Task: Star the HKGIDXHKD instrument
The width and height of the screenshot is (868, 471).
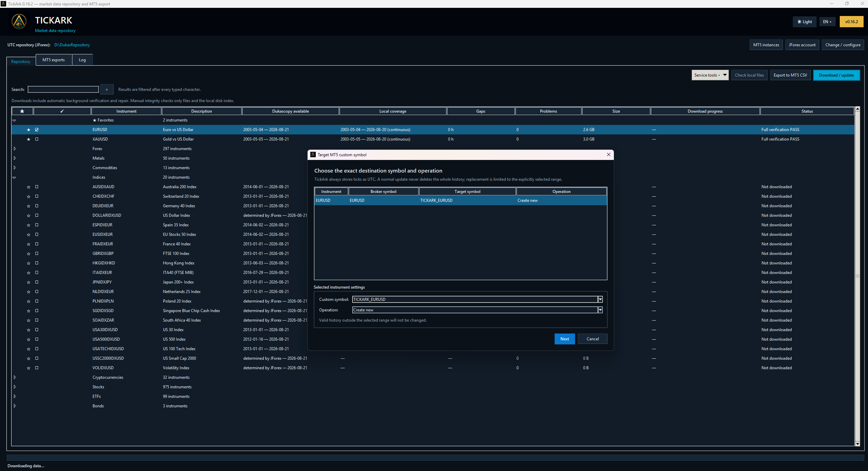Action: [x=29, y=263]
